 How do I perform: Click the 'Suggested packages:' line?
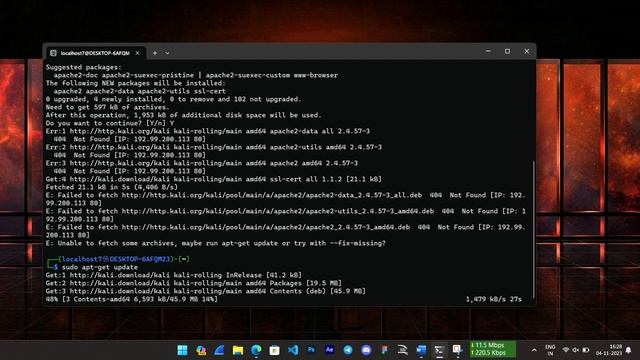point(84,67)
